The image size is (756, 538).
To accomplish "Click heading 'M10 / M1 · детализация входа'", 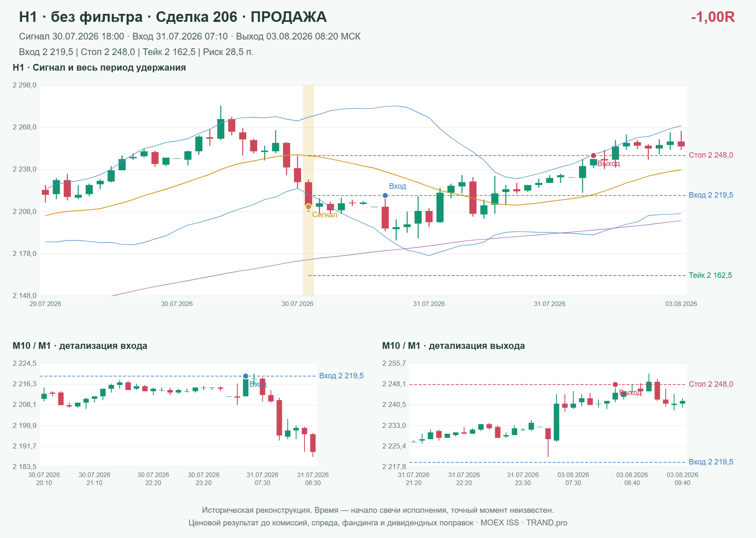I will tap(80, 346).
